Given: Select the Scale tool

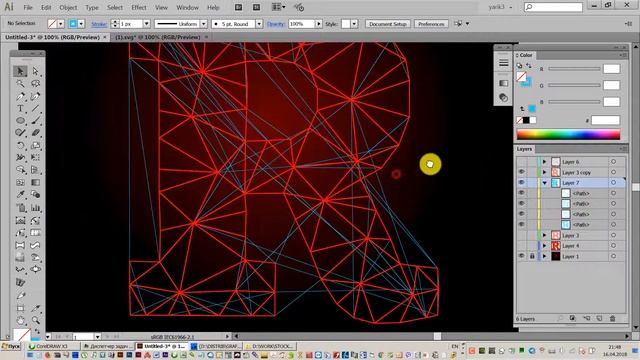Looking at the screenshot, I should click(36, 145).
